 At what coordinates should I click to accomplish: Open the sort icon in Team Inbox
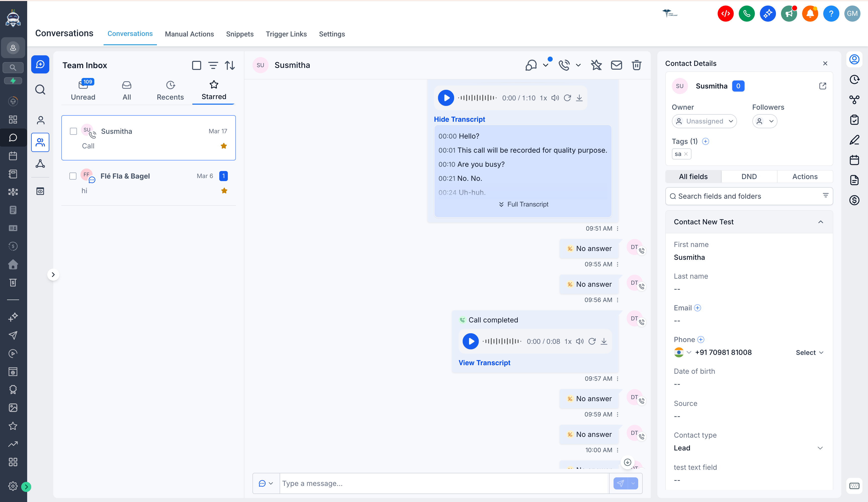[230, 65]
